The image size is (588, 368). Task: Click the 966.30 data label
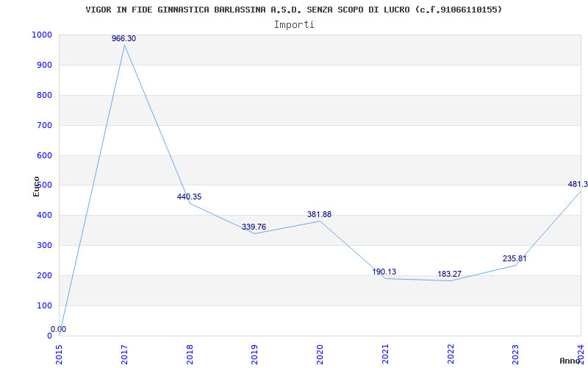click(123, 38)
